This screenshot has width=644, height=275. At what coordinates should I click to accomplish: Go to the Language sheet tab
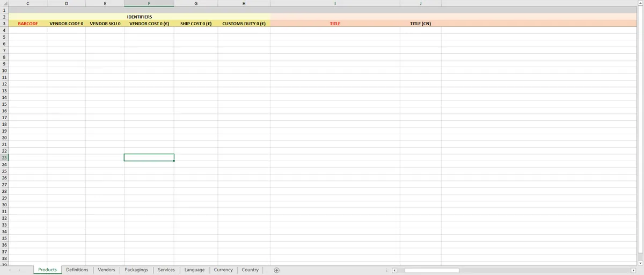pos(194,270)
